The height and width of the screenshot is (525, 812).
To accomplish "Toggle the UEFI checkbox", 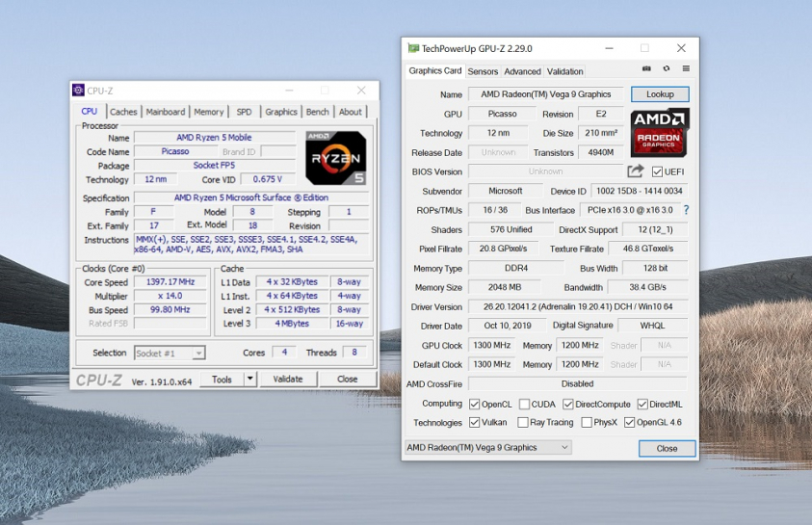I will pyautogui.click(x=657, y=171).
